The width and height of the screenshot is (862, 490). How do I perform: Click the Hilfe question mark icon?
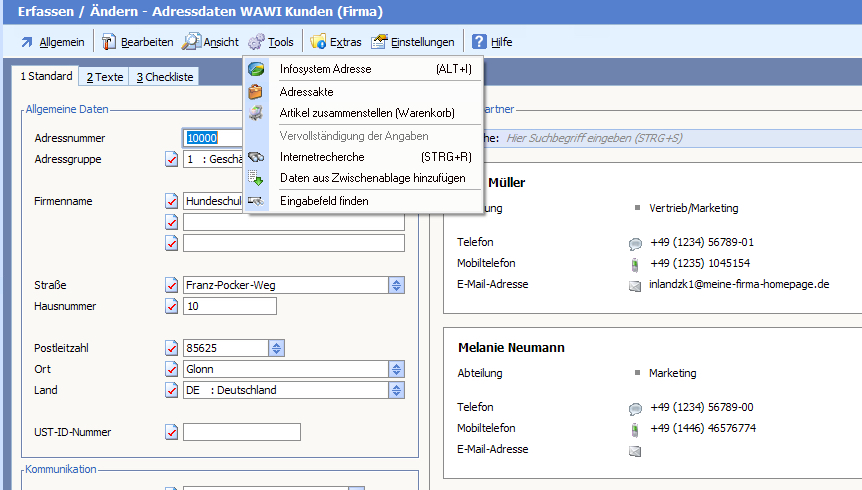click(480, 42)
